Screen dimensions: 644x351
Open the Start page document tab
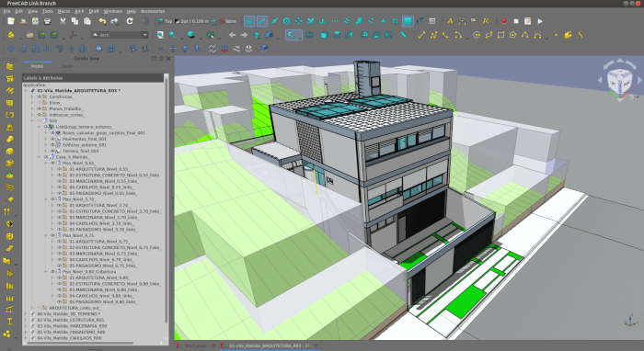tap(195, 345)
